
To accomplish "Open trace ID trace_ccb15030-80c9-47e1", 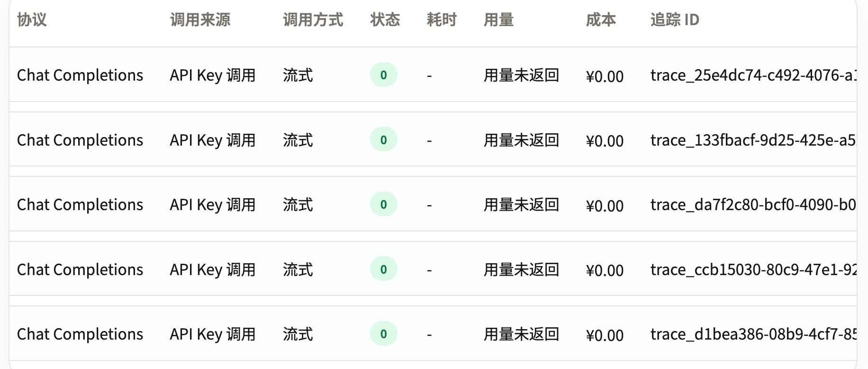I will click(x=753, y=270).
